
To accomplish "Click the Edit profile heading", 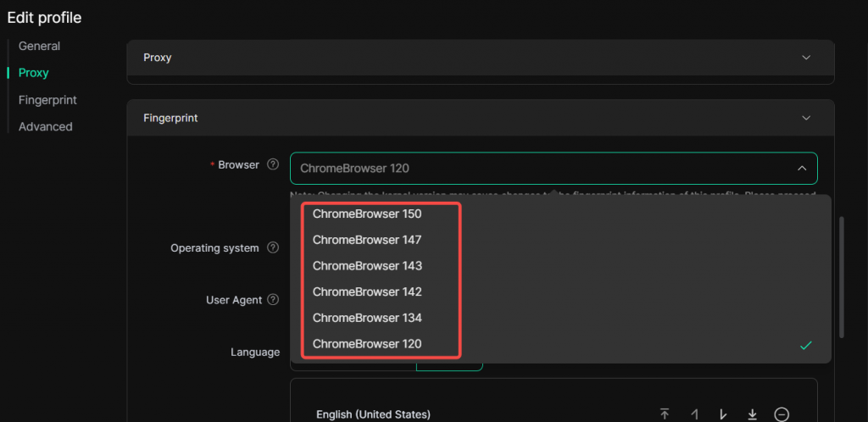I will [44, 18].
